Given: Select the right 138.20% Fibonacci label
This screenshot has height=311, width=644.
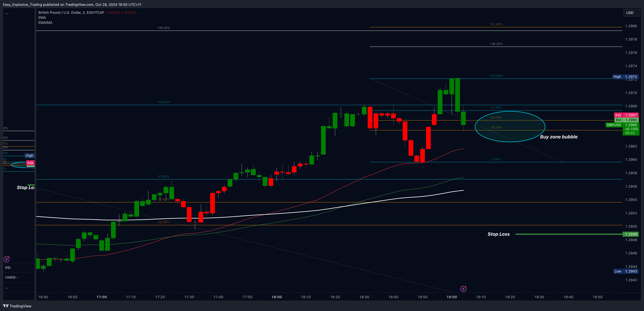Looking at the screenshot, I should 496,44.
